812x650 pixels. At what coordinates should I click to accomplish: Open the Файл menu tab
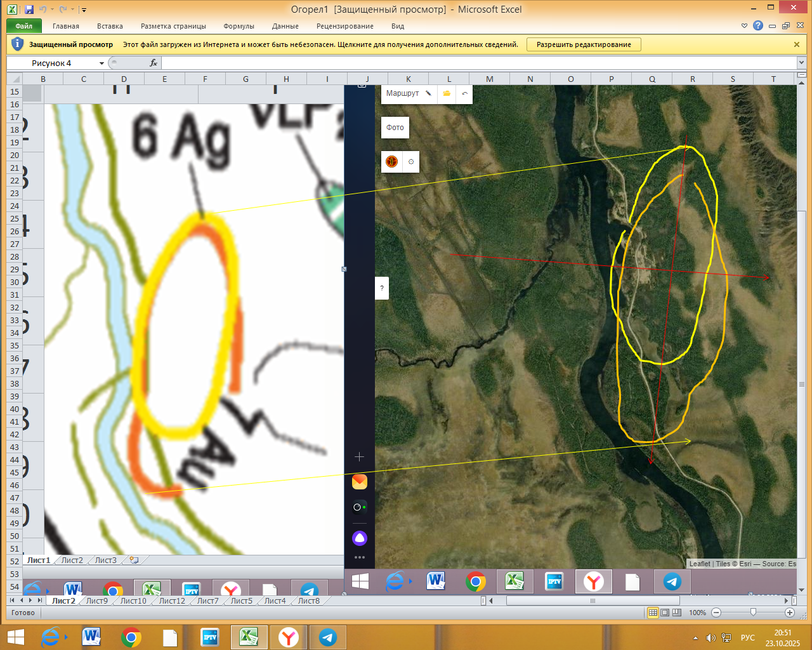[24, 26]
